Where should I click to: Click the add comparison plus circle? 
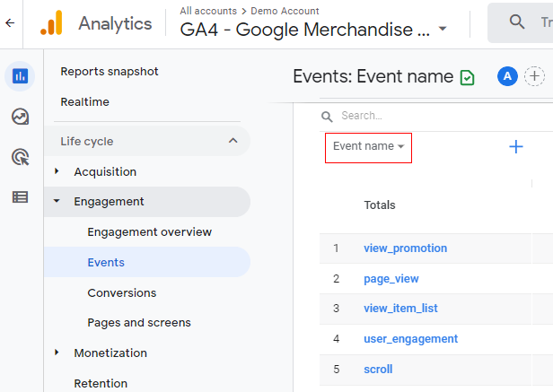pos(535,76)
